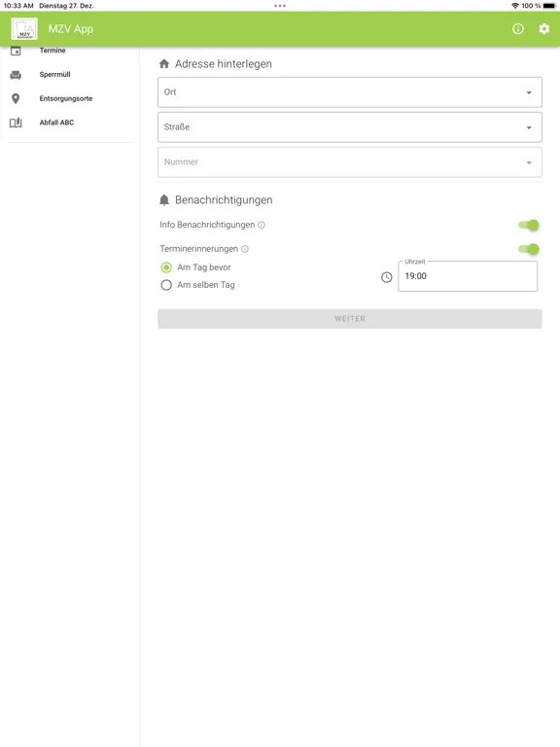The height and width of the screenshot is (747, 560).
Task: Click the Sperrmüll sofa icon
Action: (x=16, y=75)
